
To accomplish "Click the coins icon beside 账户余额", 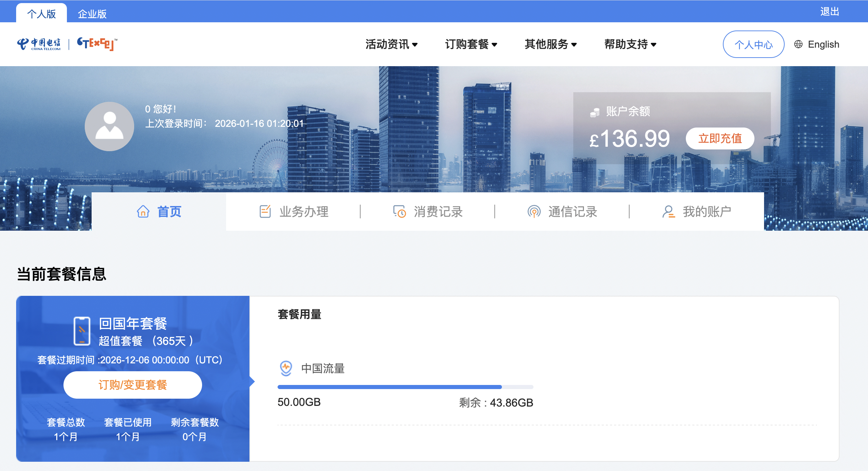I will coord(595,112).
